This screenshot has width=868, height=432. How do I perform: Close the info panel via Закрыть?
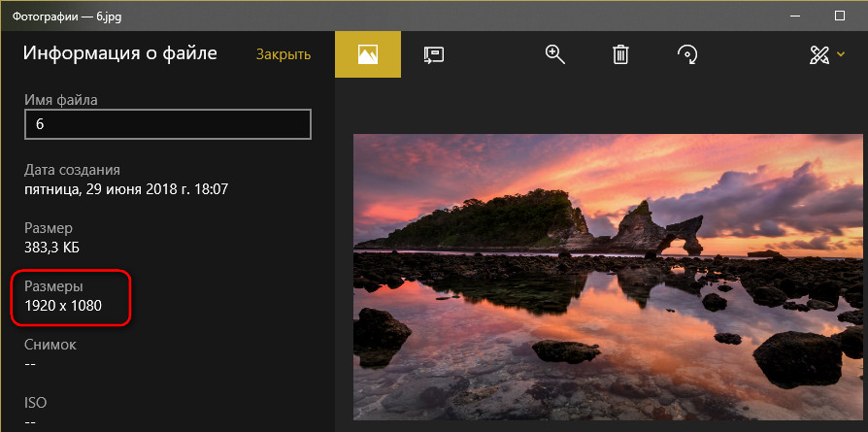(284, 54)
